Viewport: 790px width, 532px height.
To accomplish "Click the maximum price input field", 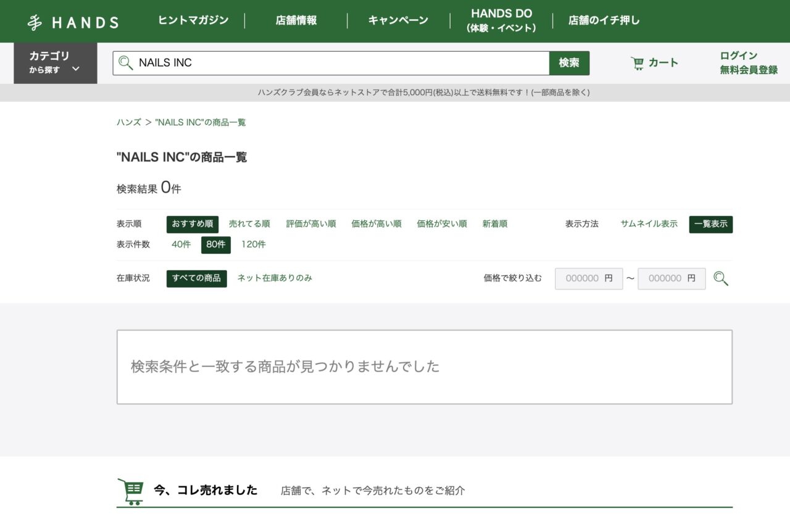I will [671, 278].
